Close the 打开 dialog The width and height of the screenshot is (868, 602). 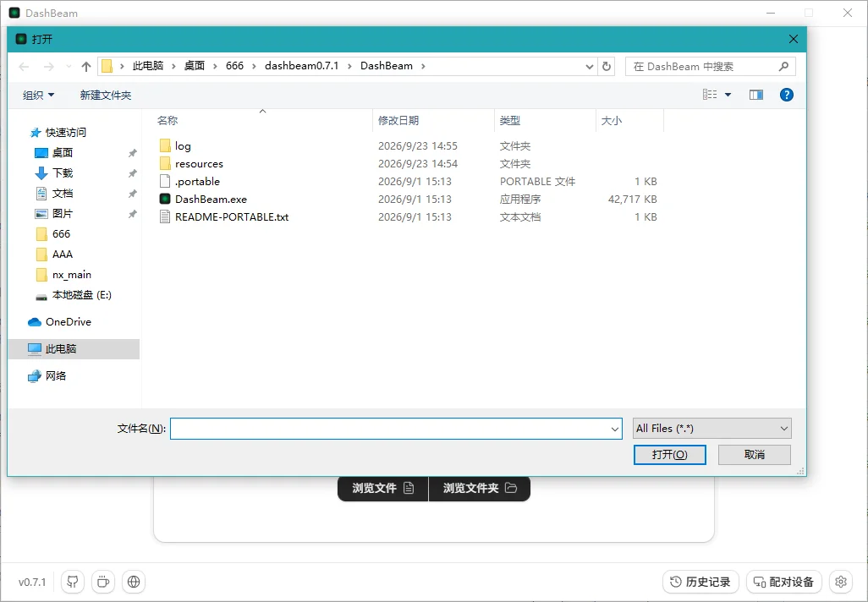(794, 39)
